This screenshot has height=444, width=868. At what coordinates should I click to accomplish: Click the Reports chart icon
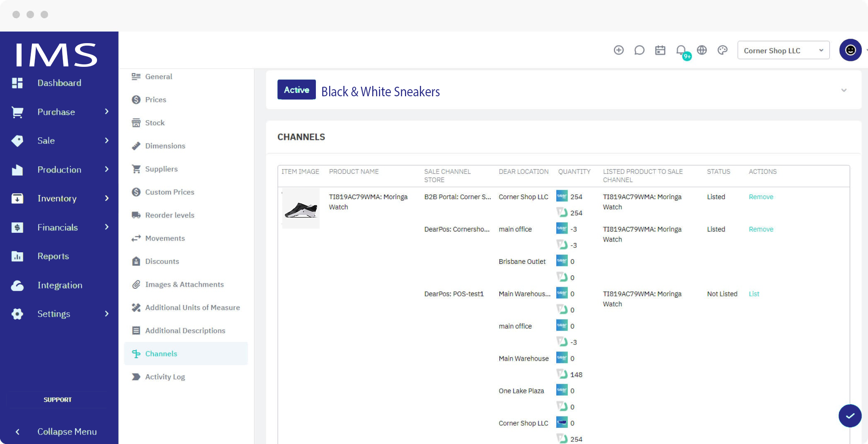tap(17, 256)
